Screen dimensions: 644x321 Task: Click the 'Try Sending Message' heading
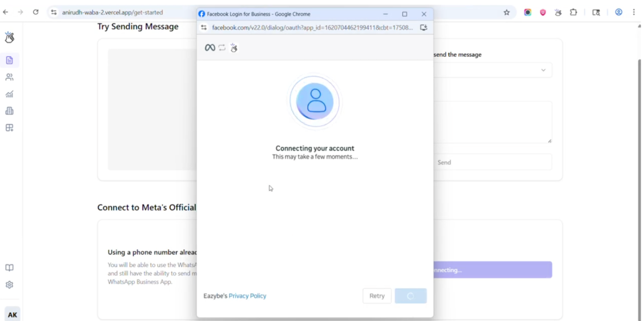[x=138, y=27]
